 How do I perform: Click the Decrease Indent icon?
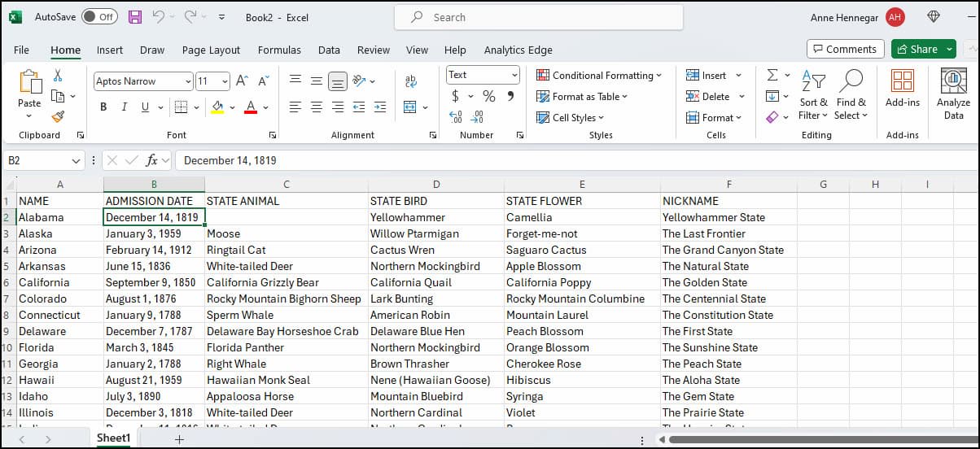pyautogui.click(x=359, y=107)
